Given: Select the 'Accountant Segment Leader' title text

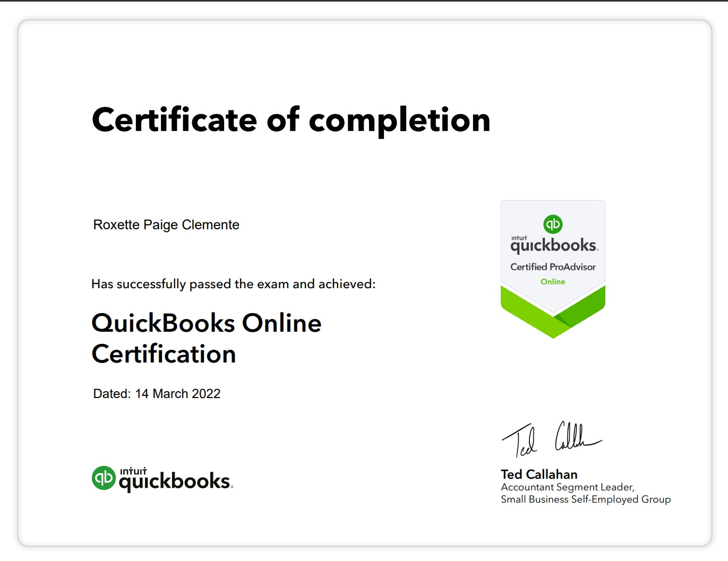Looking at the screenshot, I should click(x=568, y=487).
